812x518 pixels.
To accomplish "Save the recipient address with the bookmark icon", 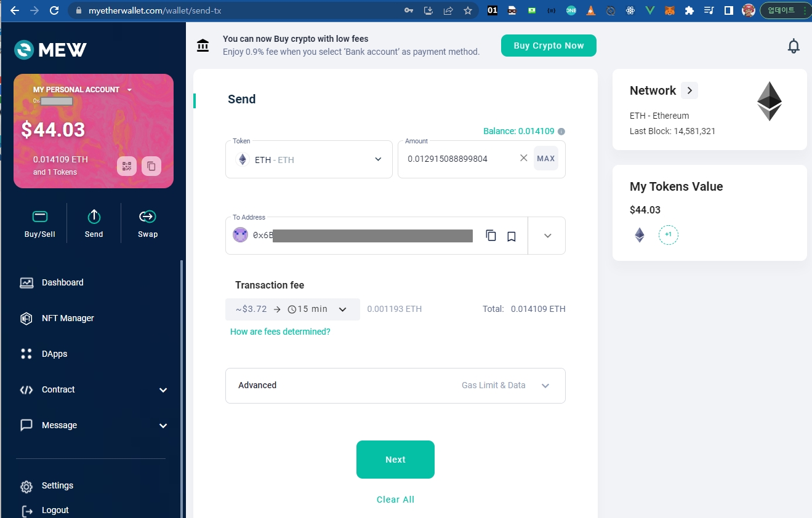I will (x=511, y=236).
